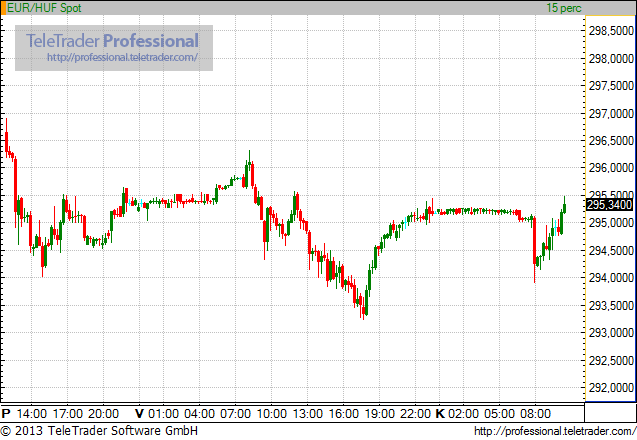This screenshot has width=637, height=440.
Task: Click the P day marker on time axis
Action: tap(6, 414)
